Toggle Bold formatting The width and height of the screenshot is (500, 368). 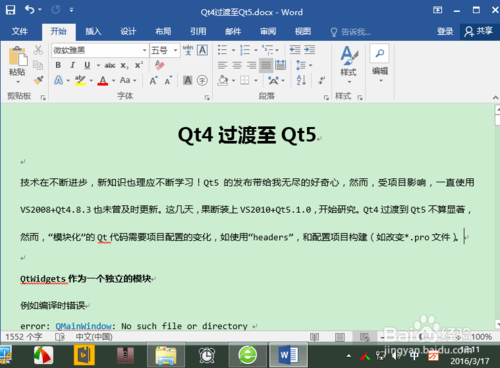coord(58,65)
